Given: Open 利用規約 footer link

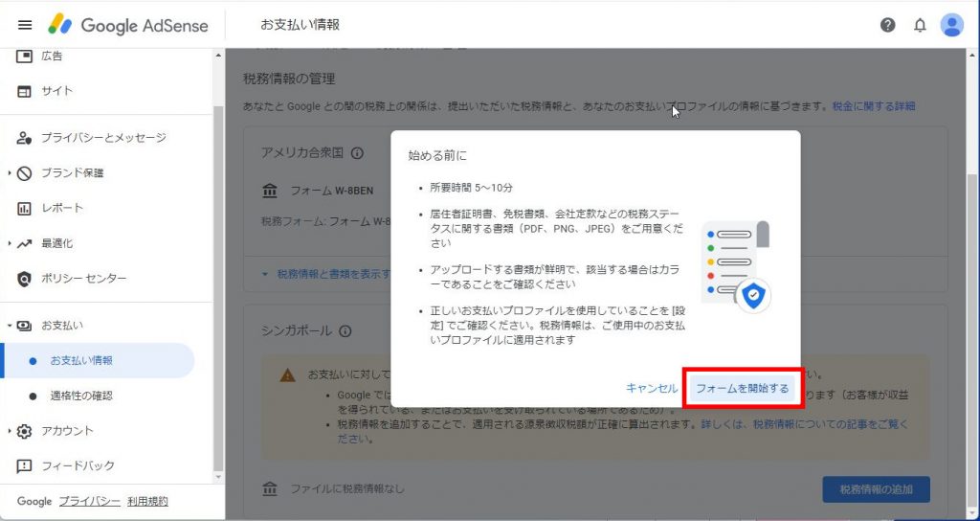Looking at the screenshot, I should (147, 502).
